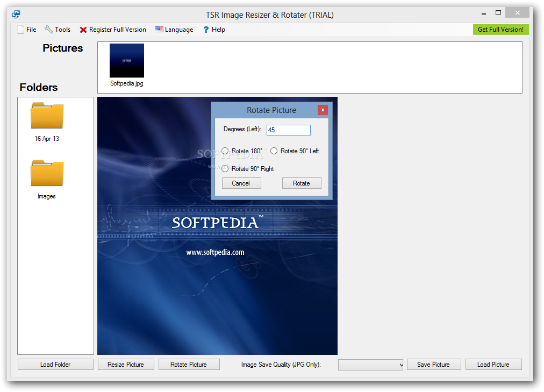Open the Help menu
Viewport: 544px width, 392px height.
pyautogui.click(x=214, y=30)
